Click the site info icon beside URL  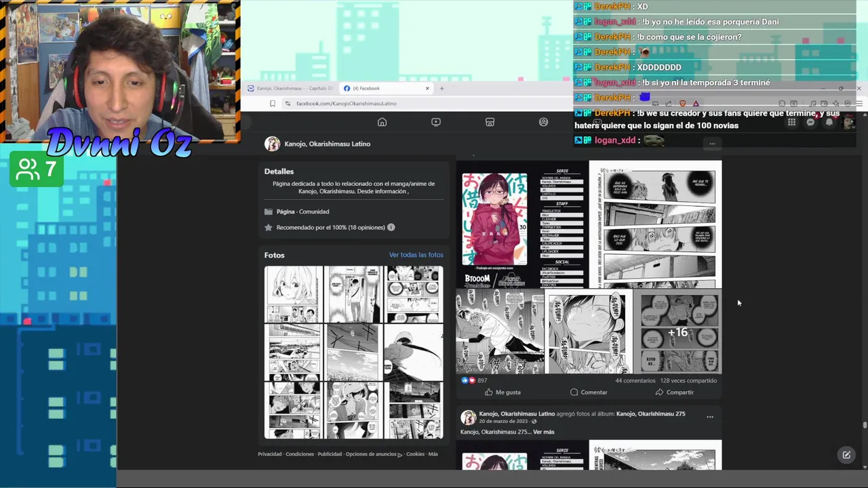pyautogui.click(x=288, y=104)
